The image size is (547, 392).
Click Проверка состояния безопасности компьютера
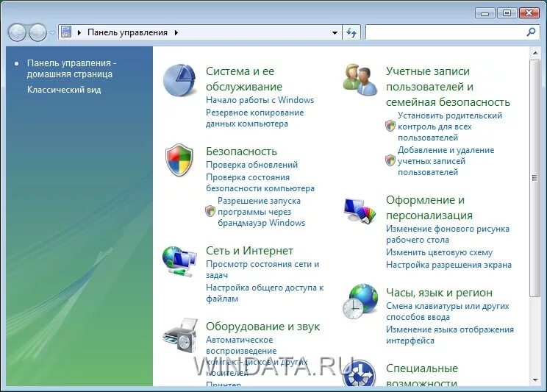pyautogui.click(x=260, y=183)
